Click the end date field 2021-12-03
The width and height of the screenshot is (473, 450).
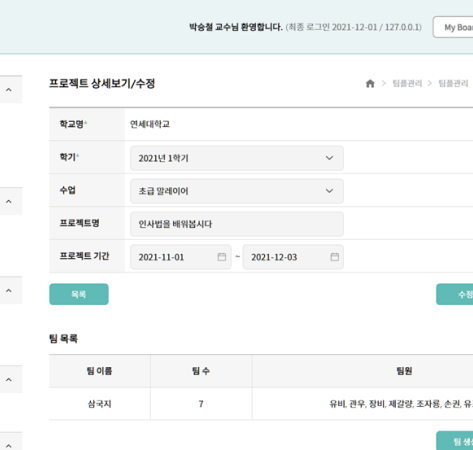[x=293, y=257]
